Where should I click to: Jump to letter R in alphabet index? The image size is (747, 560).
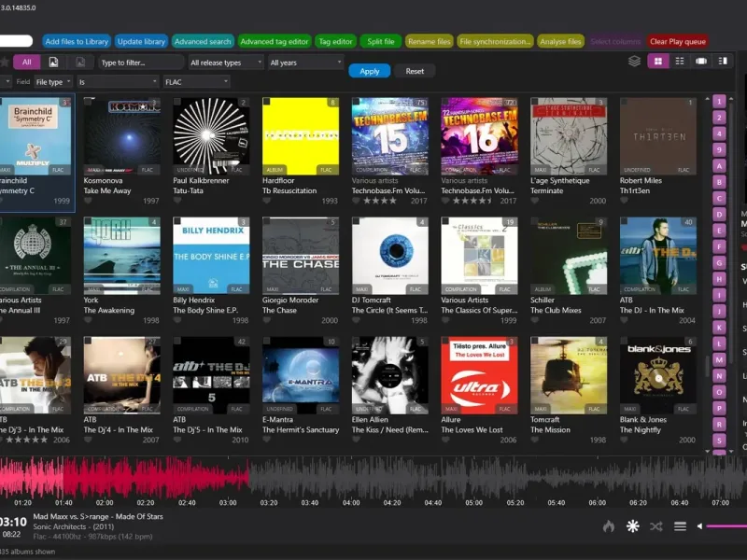pos(719,424)
